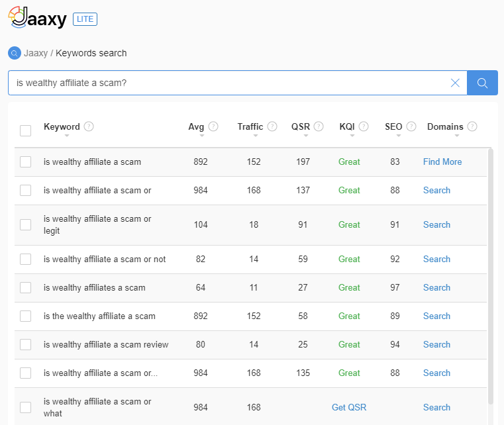Screen dimensions: 504x425
Task: Click Search domains for 'scam or what'
Action: coord(436,407)
